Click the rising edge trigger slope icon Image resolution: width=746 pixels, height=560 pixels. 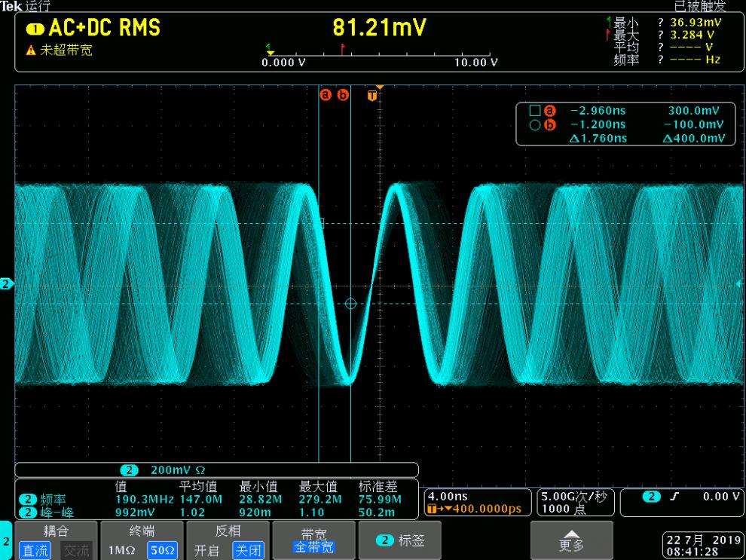click(x=674, y=496)
